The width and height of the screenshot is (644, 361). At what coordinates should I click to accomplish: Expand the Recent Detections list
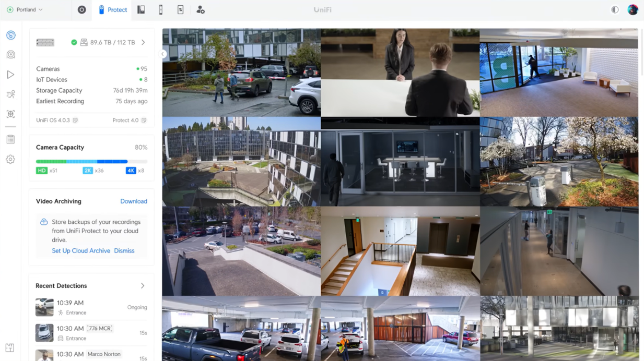[143, 286]
